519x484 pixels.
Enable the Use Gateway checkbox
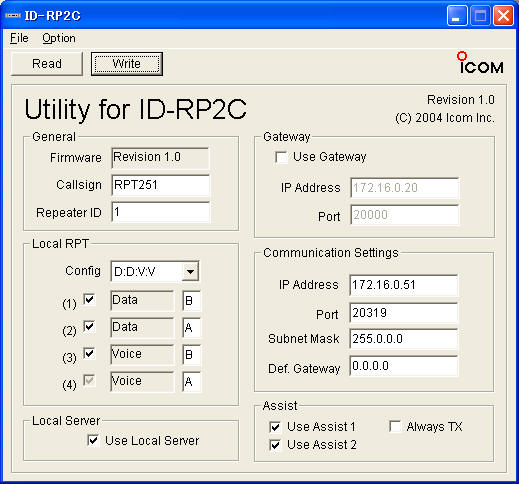281,157
